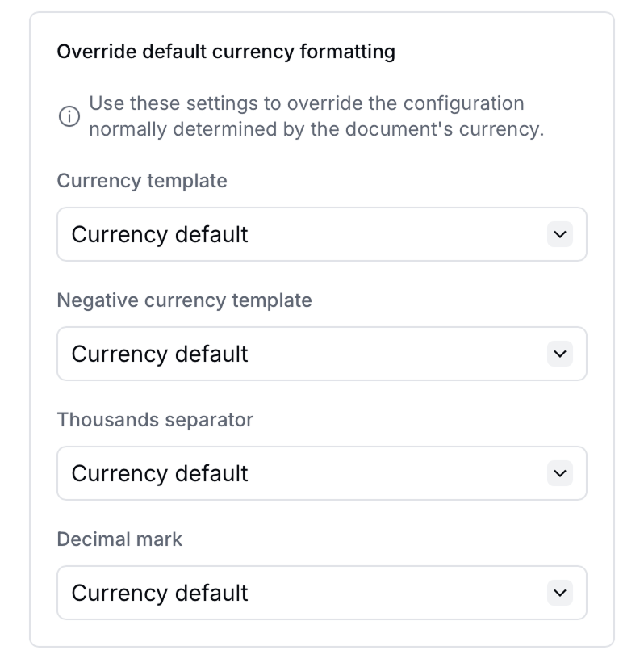Click the Thousands separator chevron arrow
This screenshot has width=644, height=667.
pos(560,473)
